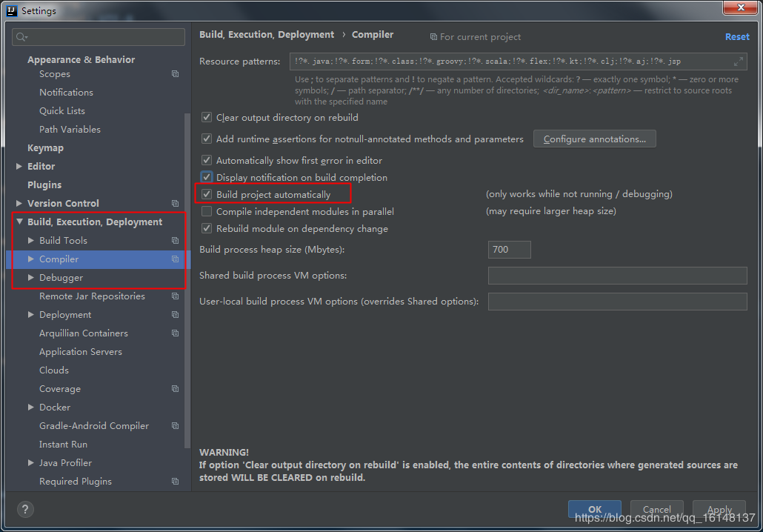The image size is (763, 532).
Task: Click the Cancel button
Action: coord(656,509)
